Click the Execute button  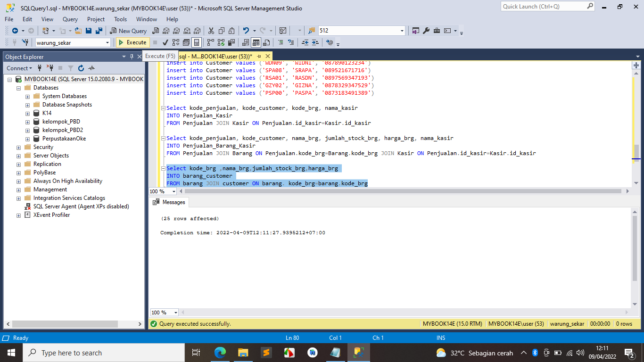point(132,42)
